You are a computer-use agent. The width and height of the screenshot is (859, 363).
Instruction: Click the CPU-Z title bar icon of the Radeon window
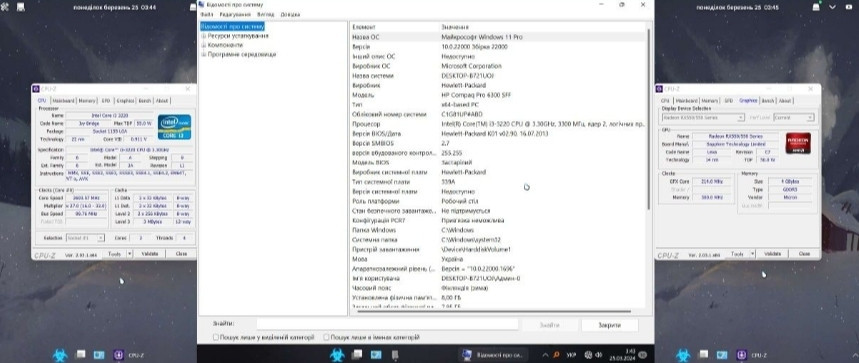(x=660, y=89)
